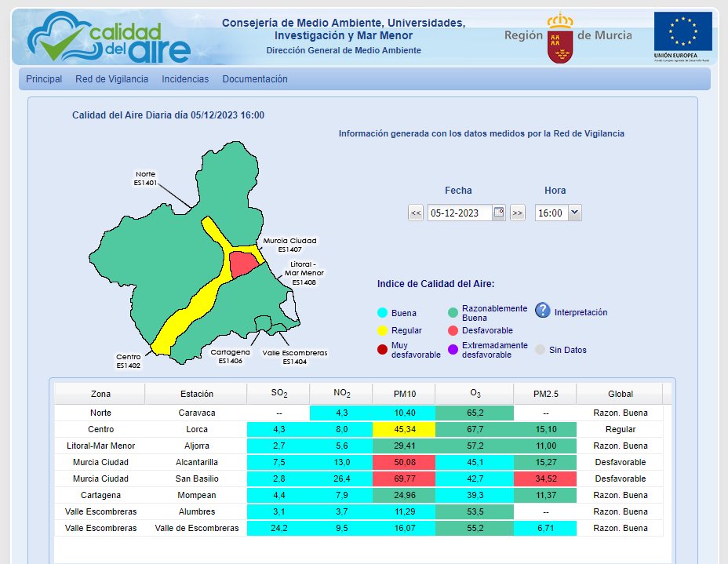The image size is (728, 564).
Task: Click the Calidad del Aire logo
Action: coord(109,37)
